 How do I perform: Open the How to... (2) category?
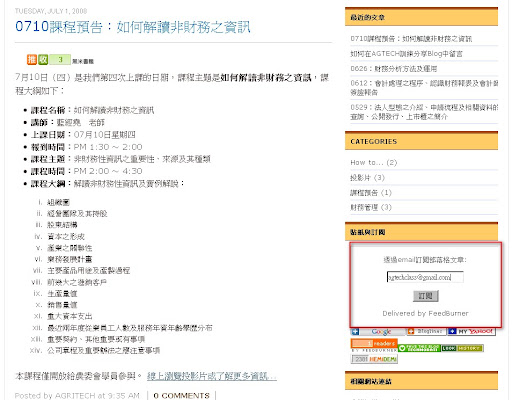point(374,163)
